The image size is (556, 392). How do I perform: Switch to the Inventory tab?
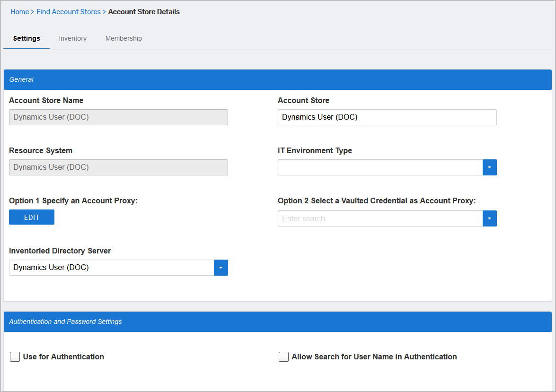[x=72, y=38]
